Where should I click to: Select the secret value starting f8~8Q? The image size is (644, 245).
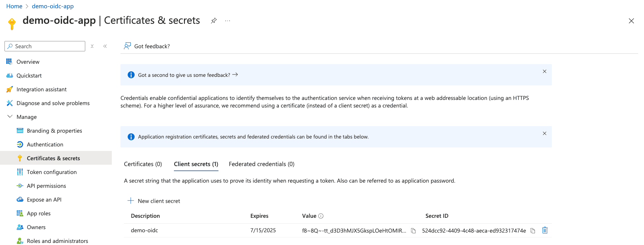(x=354, y=231)
